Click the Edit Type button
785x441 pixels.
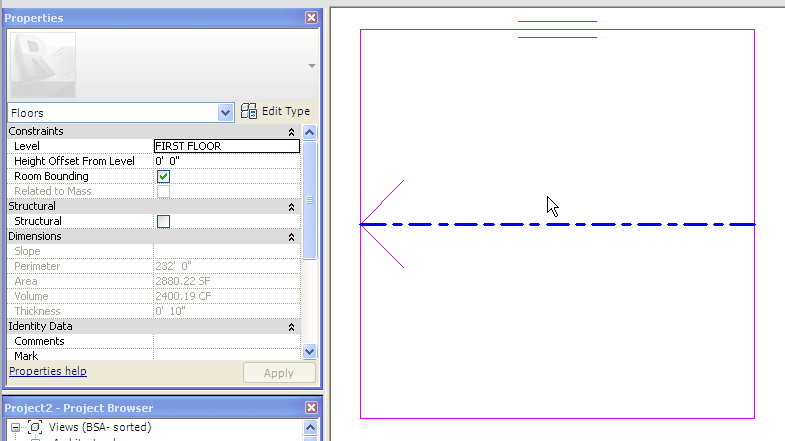click(275, 111)
